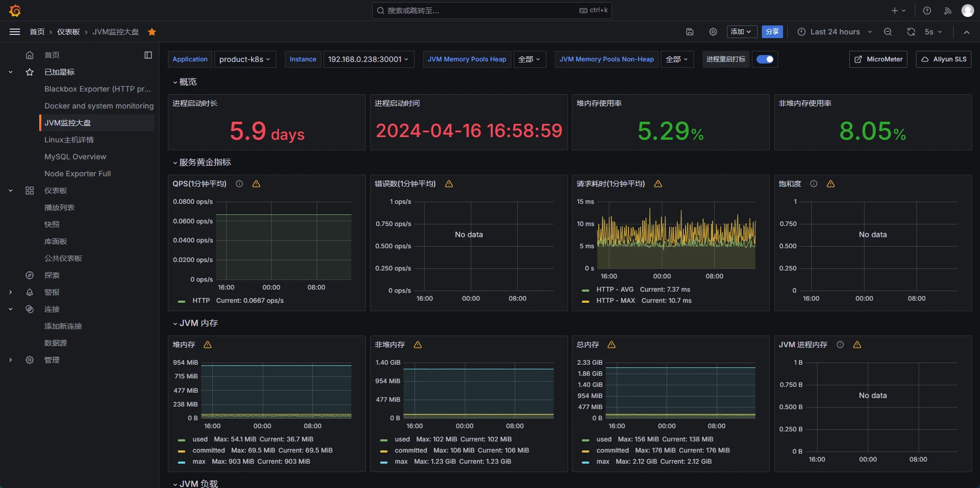Click warning triangle on QPS(1分钟平均) panel
Image resolution: width=980 pixels, height=488 pixels.
pos(256,184)
